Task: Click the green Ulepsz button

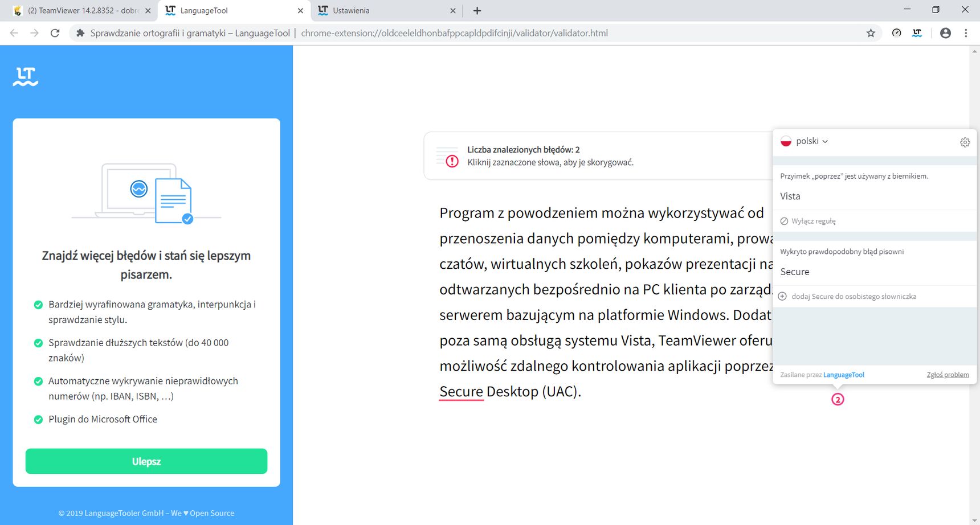Action: coord(146,461)
